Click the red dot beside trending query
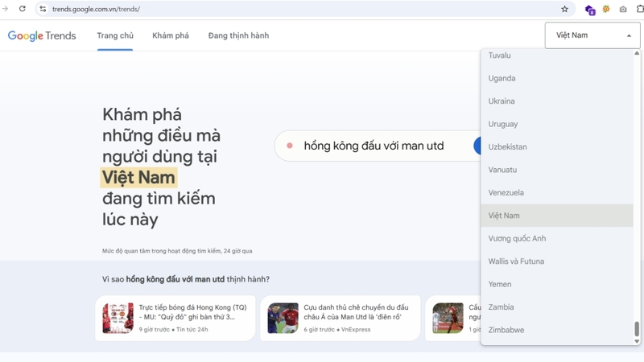This screenshot has height=362, width=644. [290, 146]
